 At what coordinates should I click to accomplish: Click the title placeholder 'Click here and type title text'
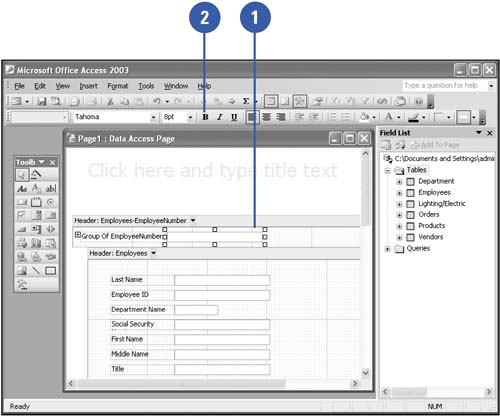(x=213, y=170)
